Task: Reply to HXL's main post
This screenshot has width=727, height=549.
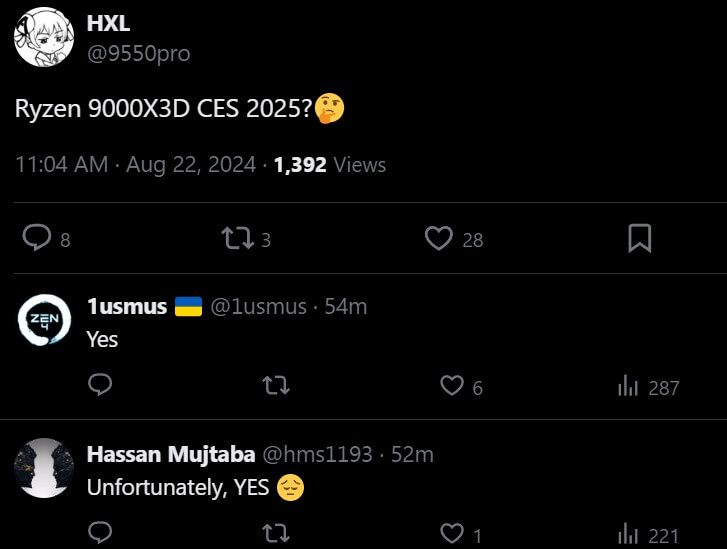Action: pos(37,238)
